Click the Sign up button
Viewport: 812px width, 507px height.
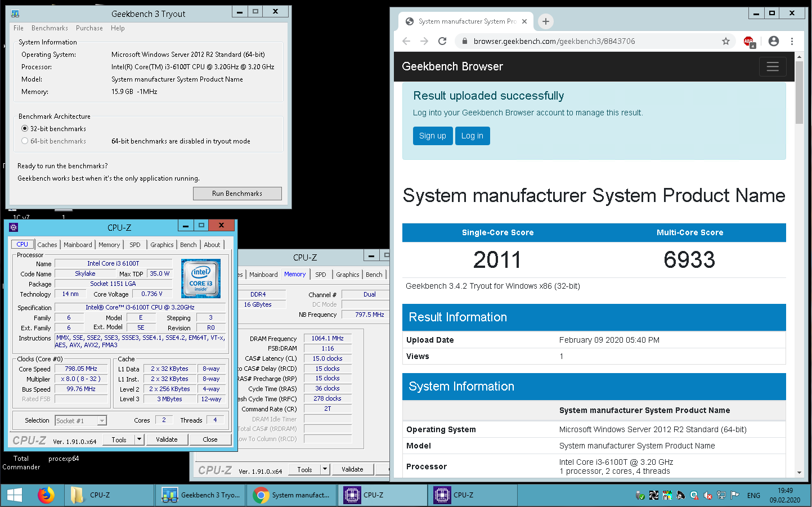click(432, 136)
